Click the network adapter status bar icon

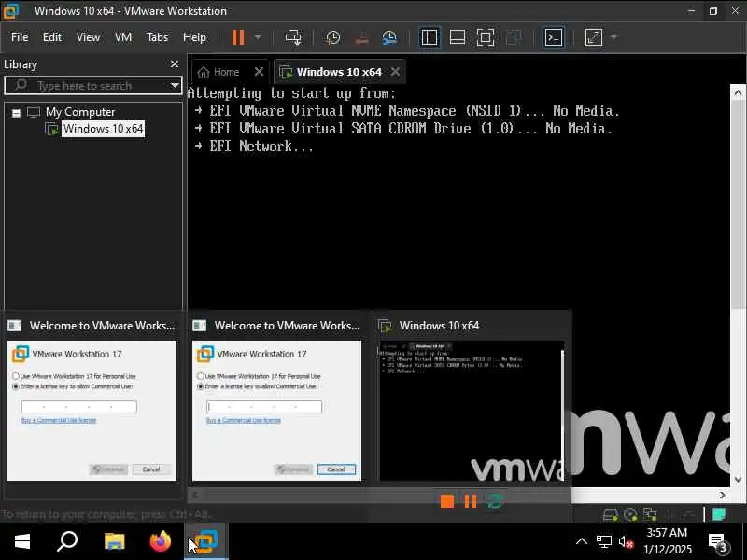(x=650, y=515)
